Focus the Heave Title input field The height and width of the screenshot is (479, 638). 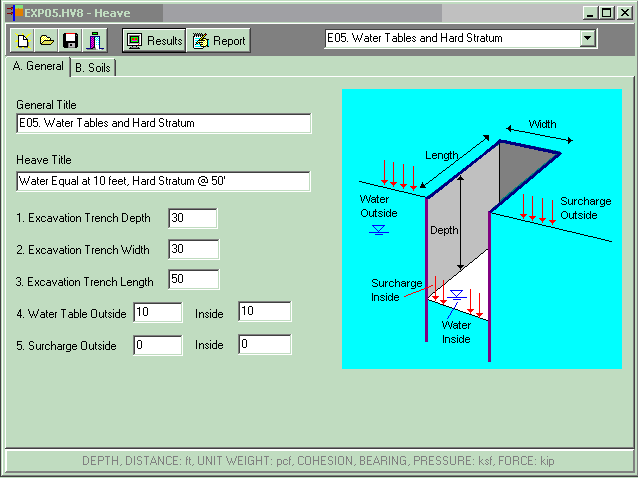(164, 181)
